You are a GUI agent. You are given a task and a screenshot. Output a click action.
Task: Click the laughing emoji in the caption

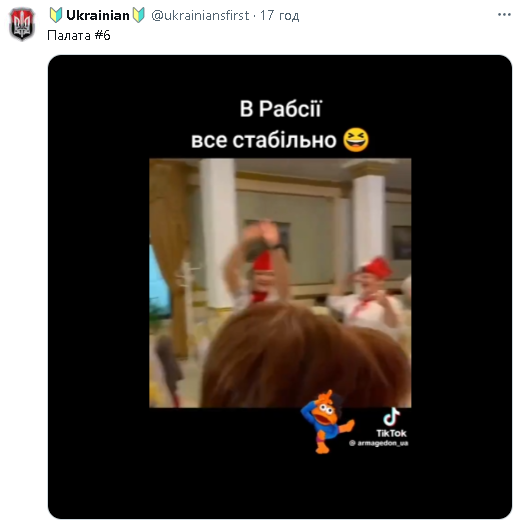click(x=356, y=140)
